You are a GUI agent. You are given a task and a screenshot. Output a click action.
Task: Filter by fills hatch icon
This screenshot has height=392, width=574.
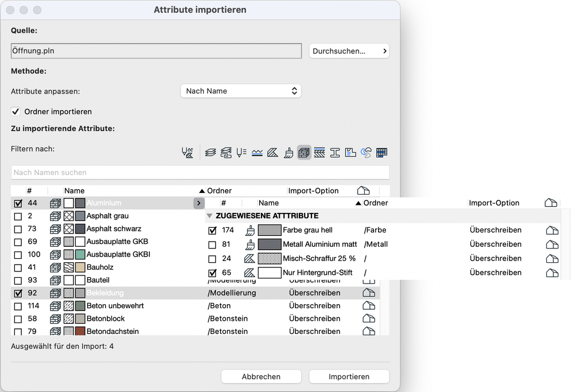click(x=273, y=153)
